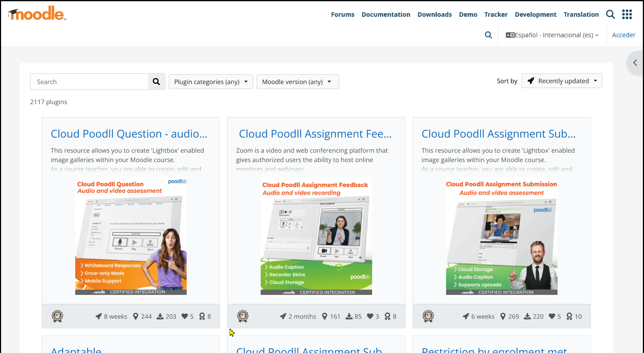Open Tracker in top navigation
644x353 pixels.
(496, 15)
